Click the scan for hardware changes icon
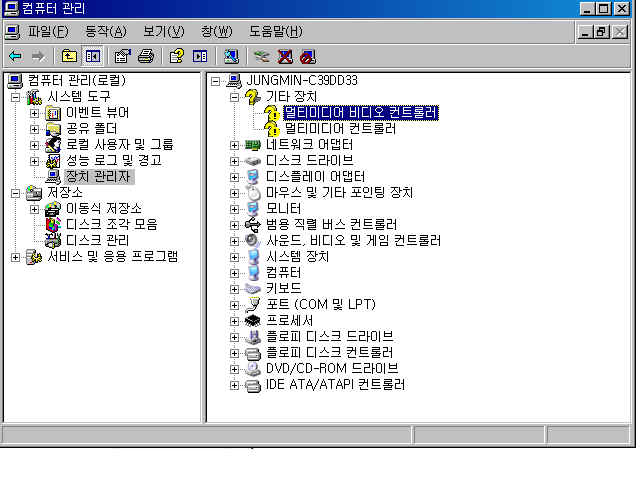This screenshot has height=479, width=636. (x=231, y=56)
